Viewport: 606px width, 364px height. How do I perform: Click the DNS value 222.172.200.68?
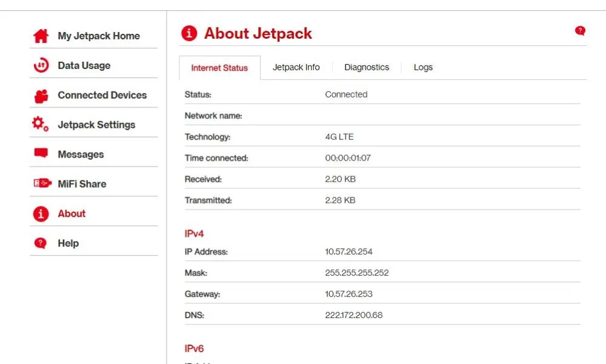[x=354, y=316]
